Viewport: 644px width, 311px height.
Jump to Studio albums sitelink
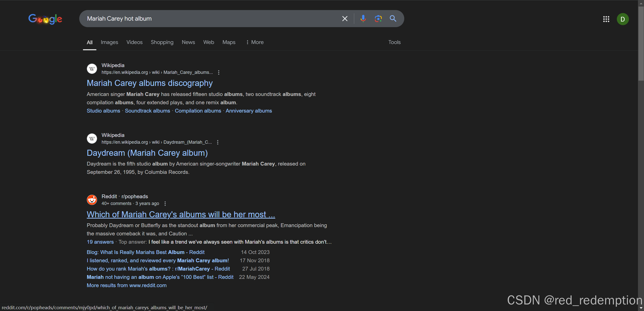(103, 111)
